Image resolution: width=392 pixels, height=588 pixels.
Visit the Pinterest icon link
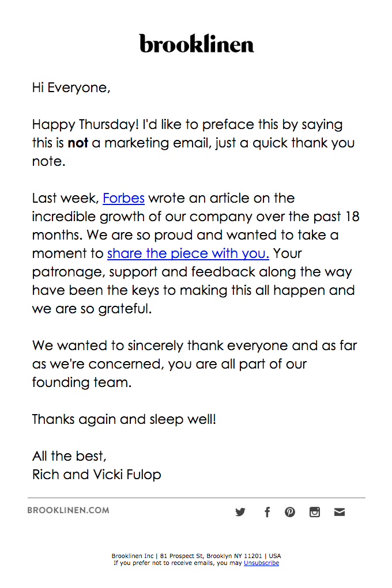290,512
